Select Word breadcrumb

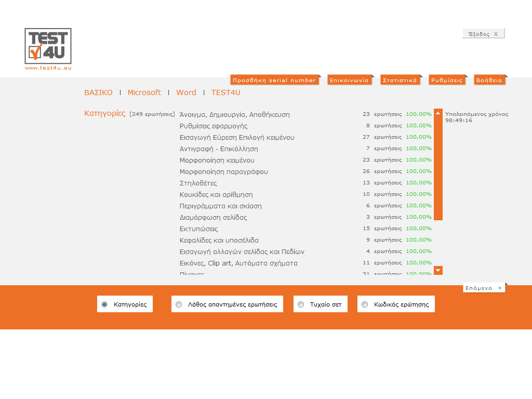pos(187,92)
